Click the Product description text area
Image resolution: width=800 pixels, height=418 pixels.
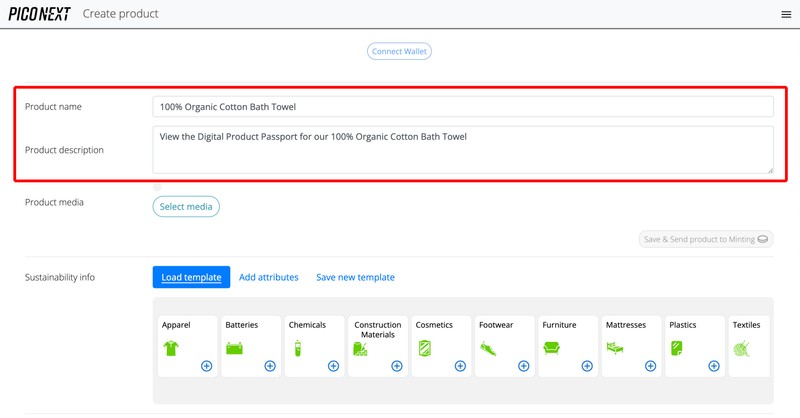point(463,149)
